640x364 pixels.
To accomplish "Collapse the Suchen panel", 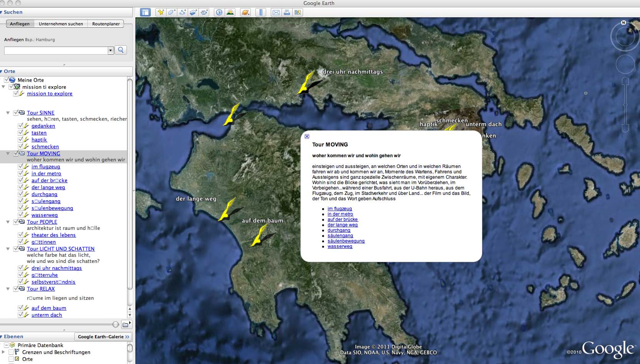I will tap(2, 12).
